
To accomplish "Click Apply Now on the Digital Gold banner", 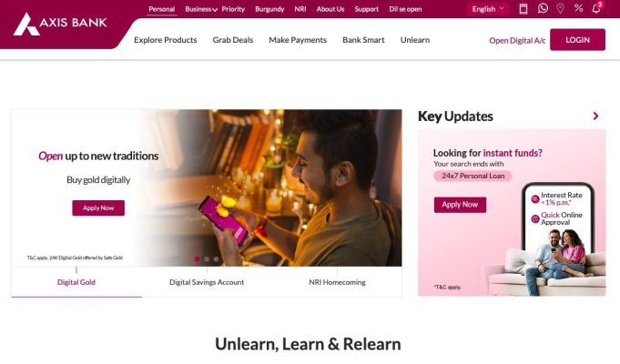I will (x=98, y=207).
